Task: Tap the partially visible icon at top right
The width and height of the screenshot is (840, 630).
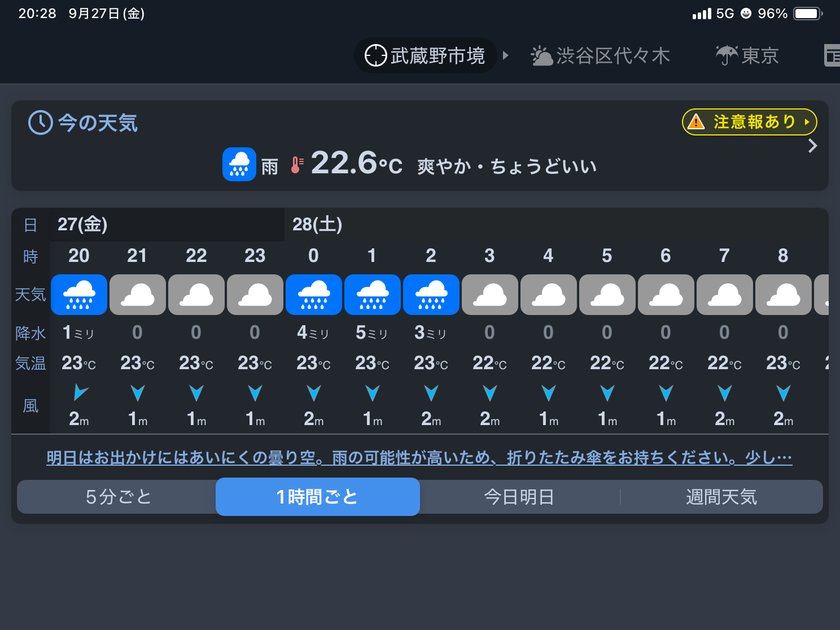Action: point(832,55)
